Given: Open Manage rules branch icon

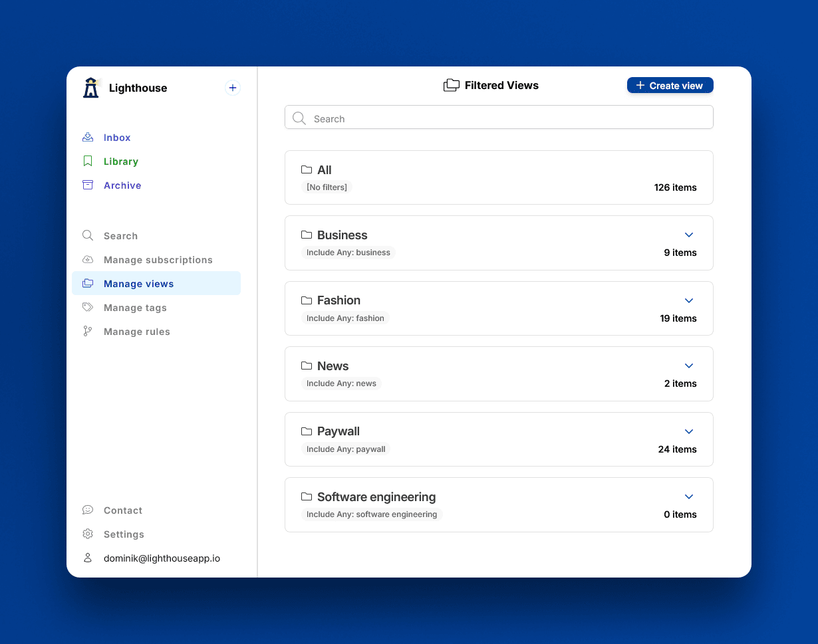Looking at the screenshot, I should click(88, 332).
